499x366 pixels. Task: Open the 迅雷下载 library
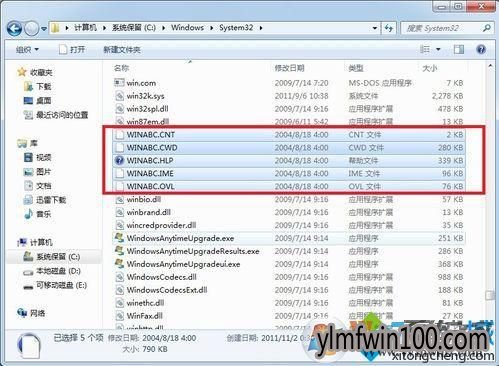click(51, 200)
